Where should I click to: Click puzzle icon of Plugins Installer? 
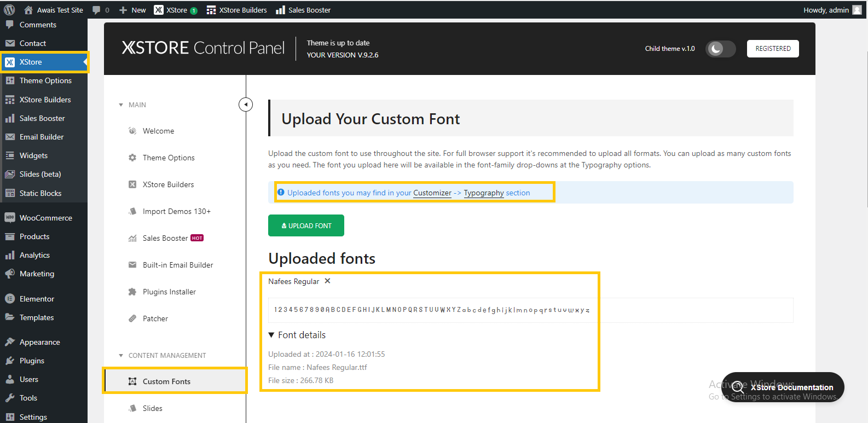click(132, 292)
